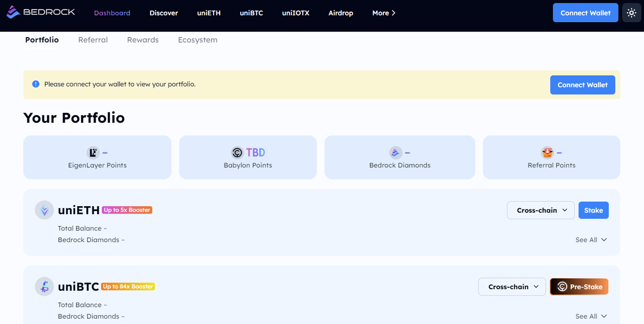The image size is (644, 324).
Task: Go to the Discover page
Action: coord(164,13)
